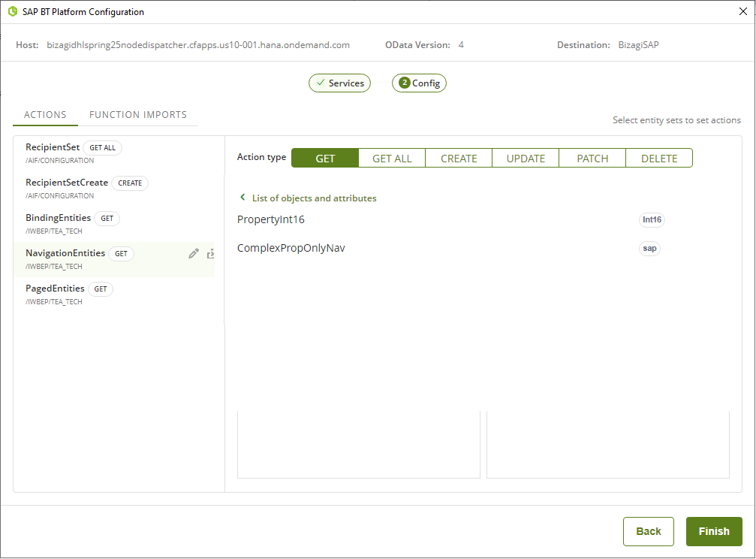Image resolution: width=756 pixels, height=559 pixels.
Task: Click the Back button
Action: 648,531
